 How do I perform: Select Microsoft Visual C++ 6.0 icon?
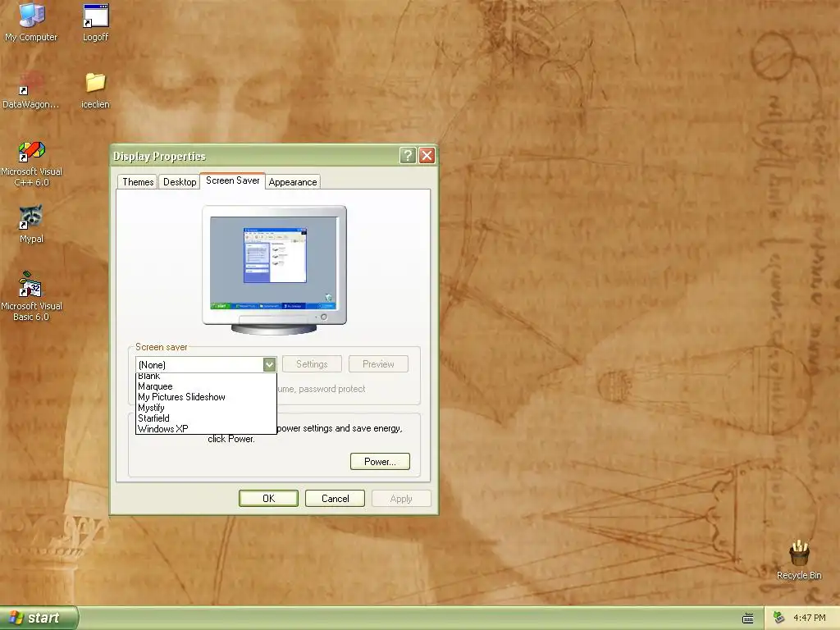[32, 163]
